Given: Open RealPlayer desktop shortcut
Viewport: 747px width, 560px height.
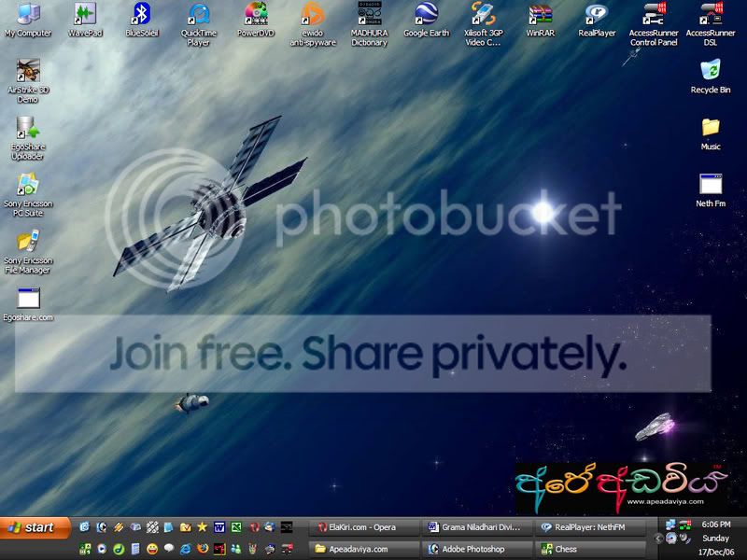Looking at the screenshot, I should point(597,20).
